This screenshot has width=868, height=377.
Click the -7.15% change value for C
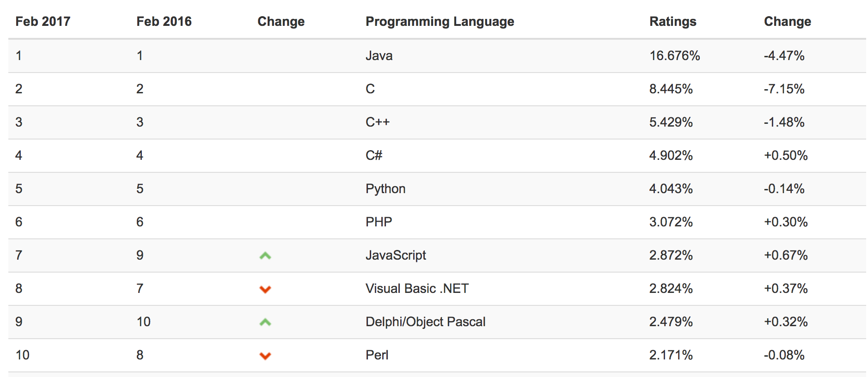(784, 89)
